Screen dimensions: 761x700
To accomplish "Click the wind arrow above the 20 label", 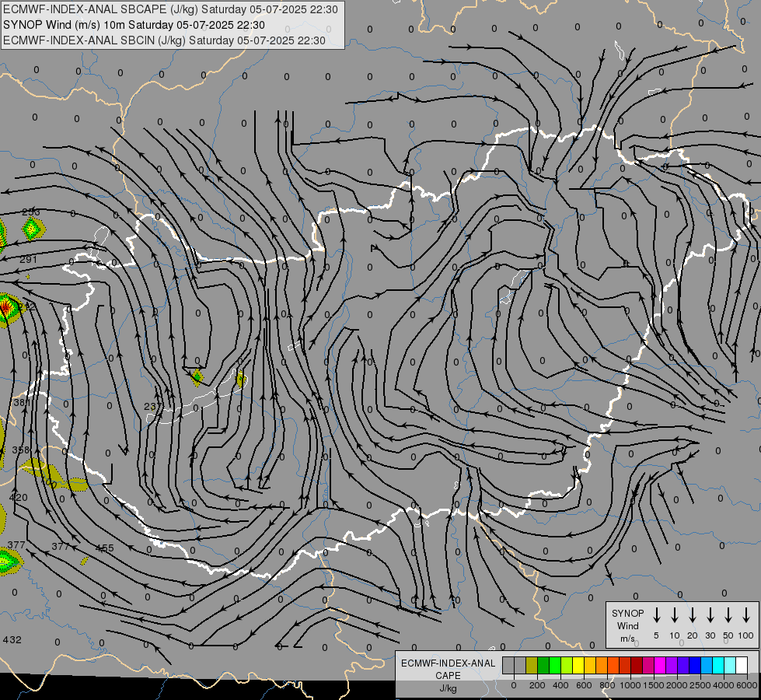I will (x=693, y=614).
